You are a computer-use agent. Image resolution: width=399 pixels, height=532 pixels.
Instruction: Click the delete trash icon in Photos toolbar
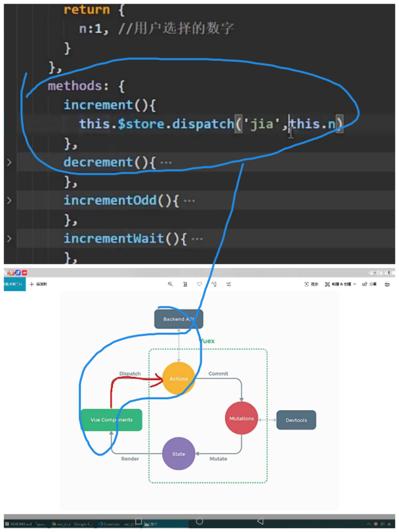pyautogui.click(x=185, y=284)
